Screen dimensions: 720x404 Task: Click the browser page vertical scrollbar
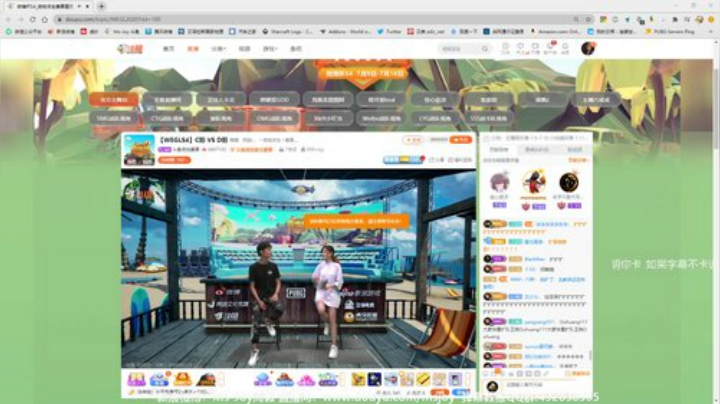tap(715, 108)
